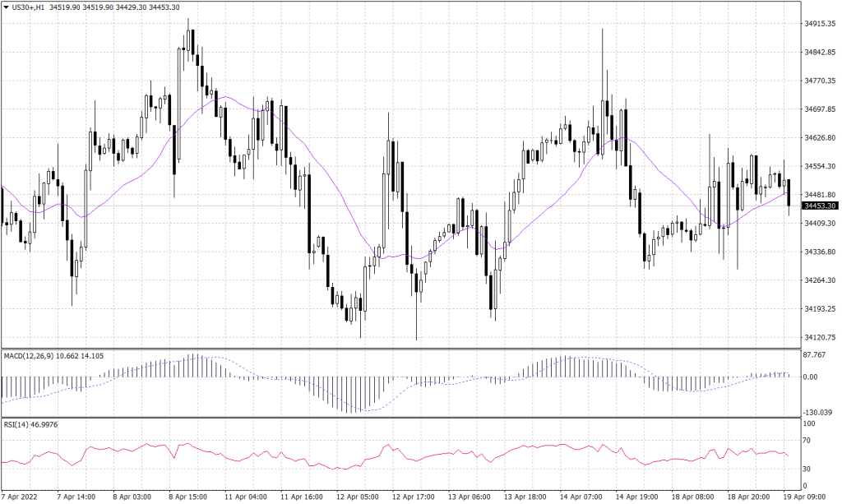
Task: Click the MACD values 10.662 14.105
Action: pyautogui.click(x=80, y=356)
